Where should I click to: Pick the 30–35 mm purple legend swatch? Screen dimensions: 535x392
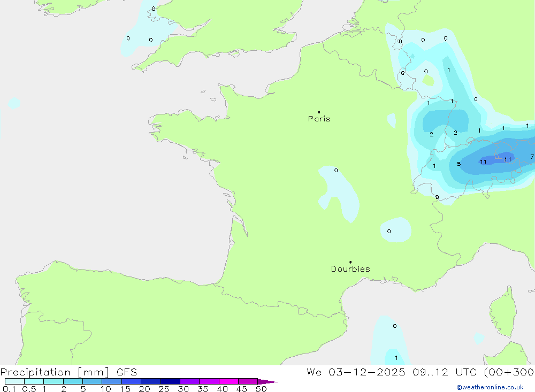pos(189,381)
